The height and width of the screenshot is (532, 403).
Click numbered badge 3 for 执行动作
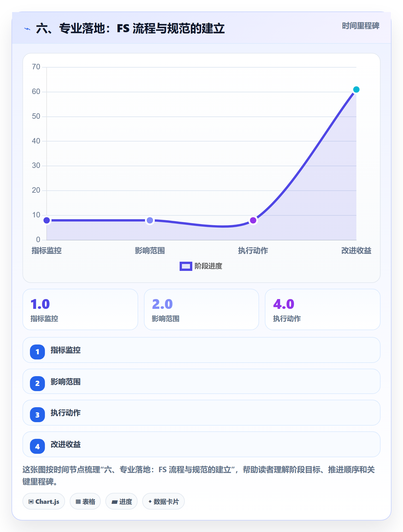pos(37,415)
